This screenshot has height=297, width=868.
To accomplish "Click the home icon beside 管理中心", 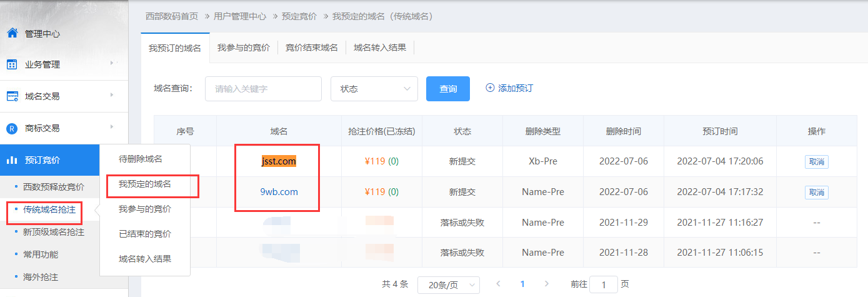I will coord(12,33).
